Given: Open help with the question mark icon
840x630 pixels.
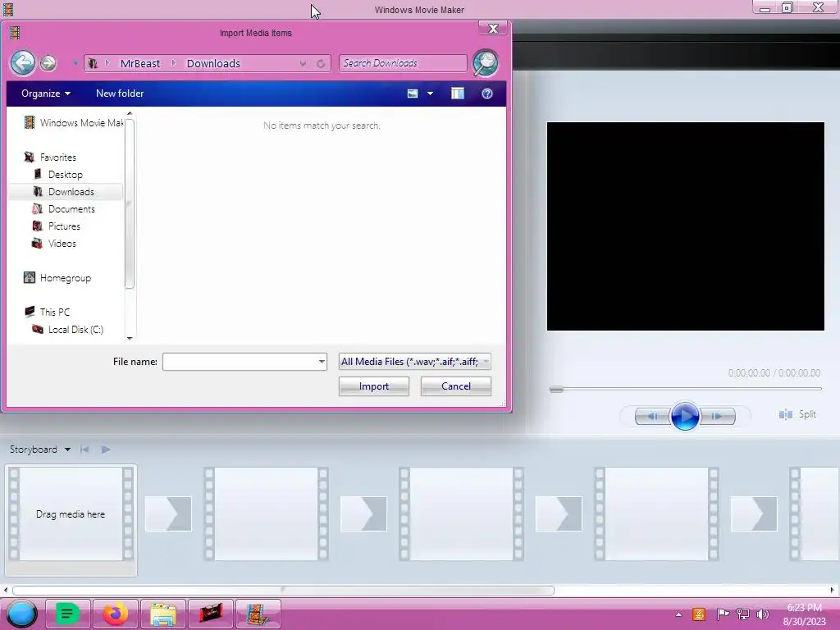Looking at the screenshot, I should (x=487, y=94).
